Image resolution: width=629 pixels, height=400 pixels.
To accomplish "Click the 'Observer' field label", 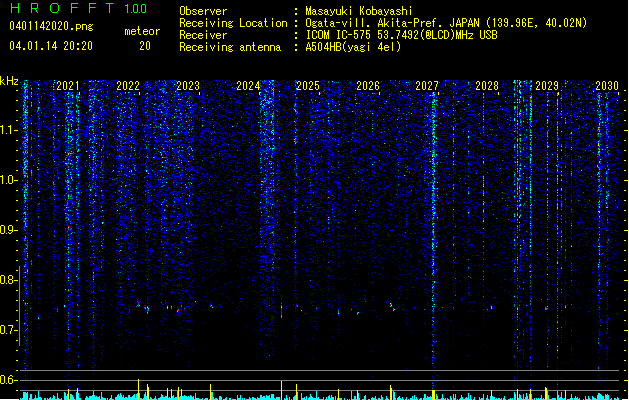I will pos(203,11).
